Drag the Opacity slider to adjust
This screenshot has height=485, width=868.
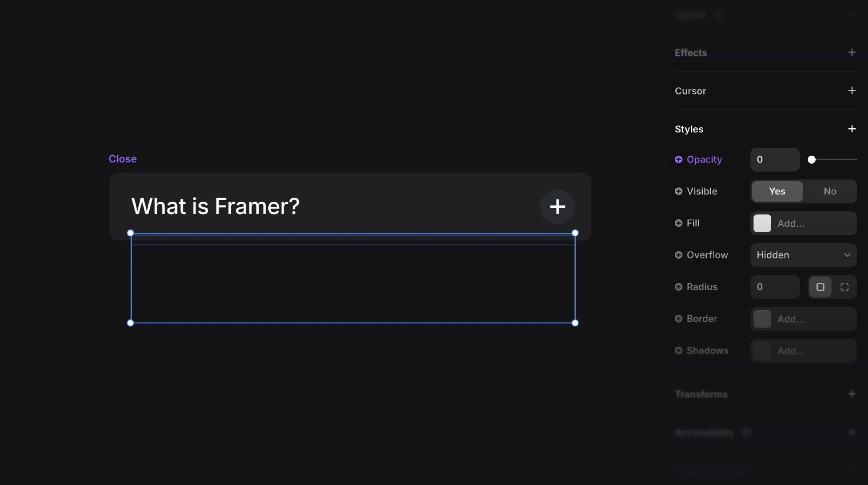pos(811,159)
